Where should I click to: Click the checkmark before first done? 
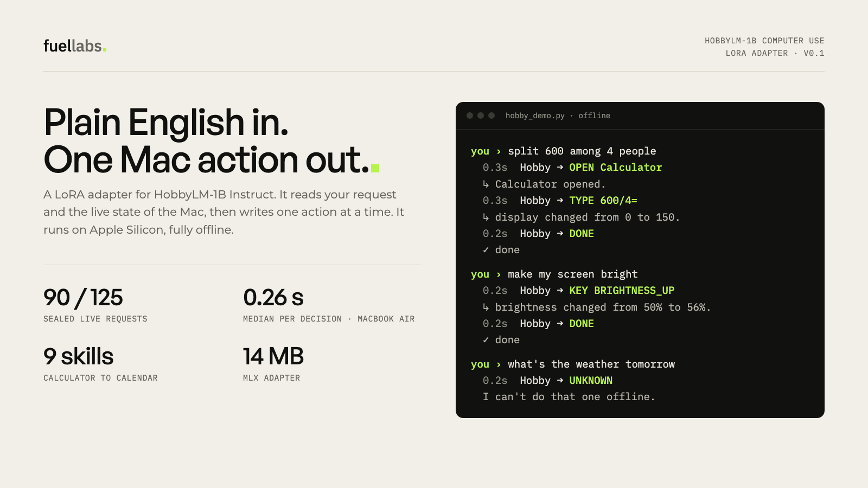pyautogui.click(x=486, y=250)
